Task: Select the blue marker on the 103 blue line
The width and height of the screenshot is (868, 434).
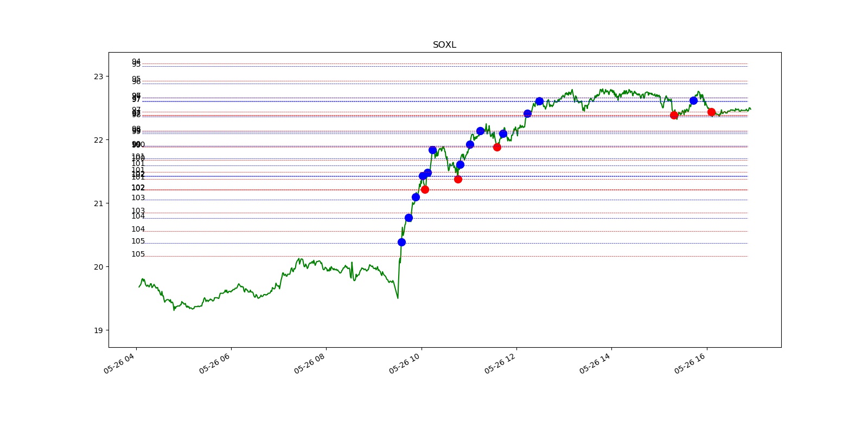Action: 416,197
